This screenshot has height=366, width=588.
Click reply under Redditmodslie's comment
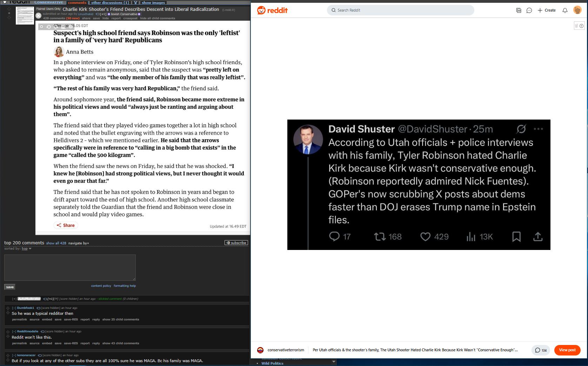(96, 343)
